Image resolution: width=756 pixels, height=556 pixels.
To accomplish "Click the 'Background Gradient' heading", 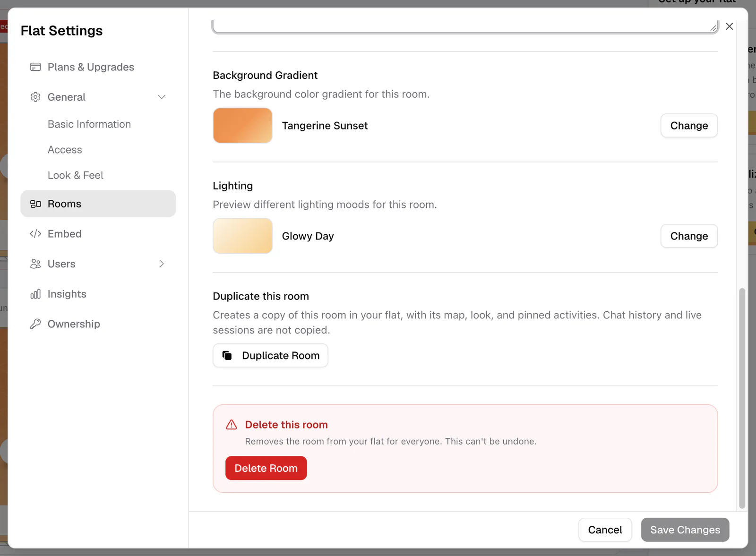I will tap(265, 75).
